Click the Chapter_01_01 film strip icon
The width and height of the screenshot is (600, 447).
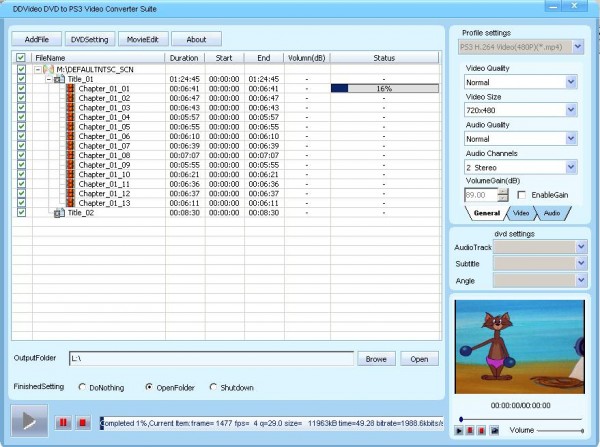click(x=71, y=88)
